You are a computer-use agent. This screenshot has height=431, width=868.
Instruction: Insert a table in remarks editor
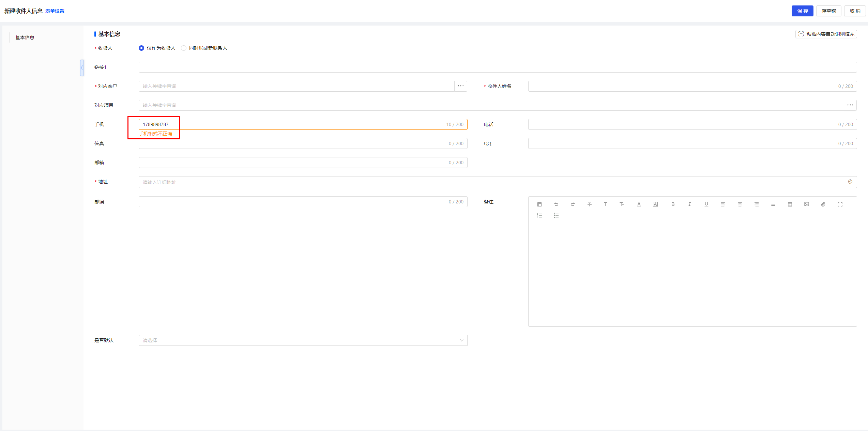[x=790, y=204]
